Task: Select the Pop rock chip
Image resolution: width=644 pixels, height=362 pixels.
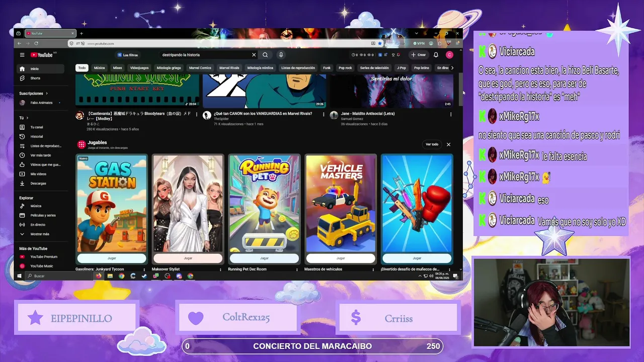Action: click(345, 68)
